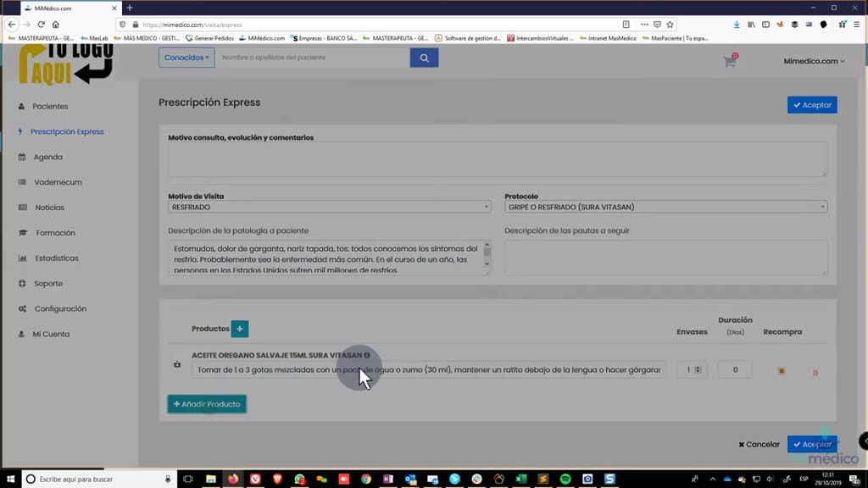Click the magnifier search button
The height and width of the screenshot is (488, 868).
click(x=424, y=58)
